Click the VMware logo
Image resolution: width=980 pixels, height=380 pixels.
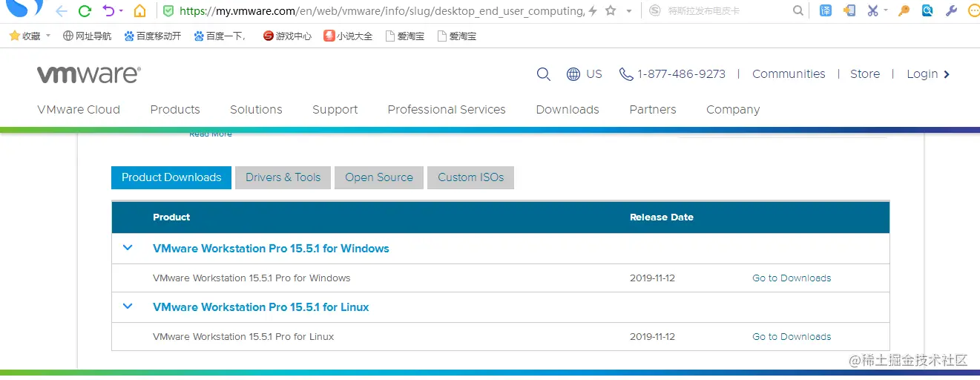pyautogui.click(x=89, y=74)
